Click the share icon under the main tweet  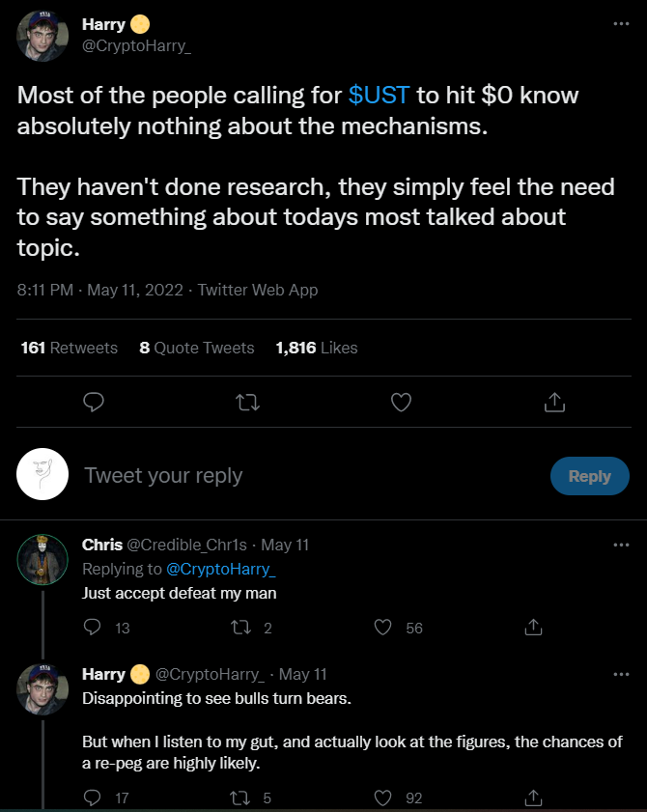coord(554,401)
